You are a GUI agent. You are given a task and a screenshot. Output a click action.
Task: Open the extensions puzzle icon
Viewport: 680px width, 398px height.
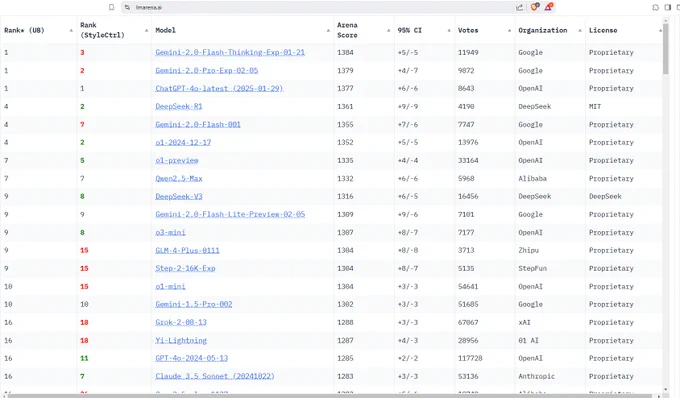(x=655, y=7)
